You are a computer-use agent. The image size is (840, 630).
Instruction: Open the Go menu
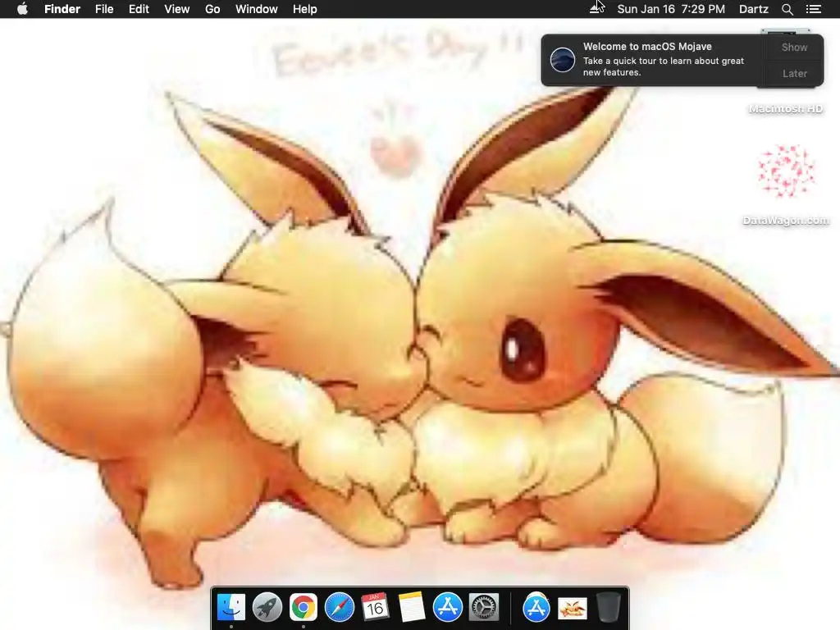click(x=212, y=9)
